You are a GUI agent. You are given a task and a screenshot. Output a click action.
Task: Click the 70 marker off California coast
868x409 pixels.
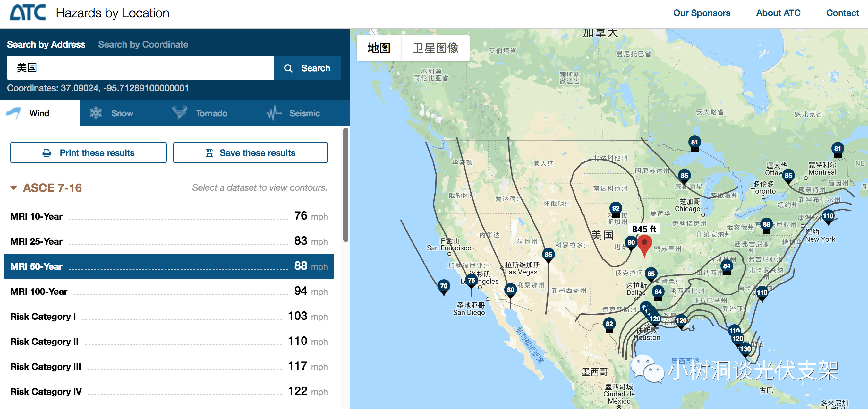(x=444, y=287)
